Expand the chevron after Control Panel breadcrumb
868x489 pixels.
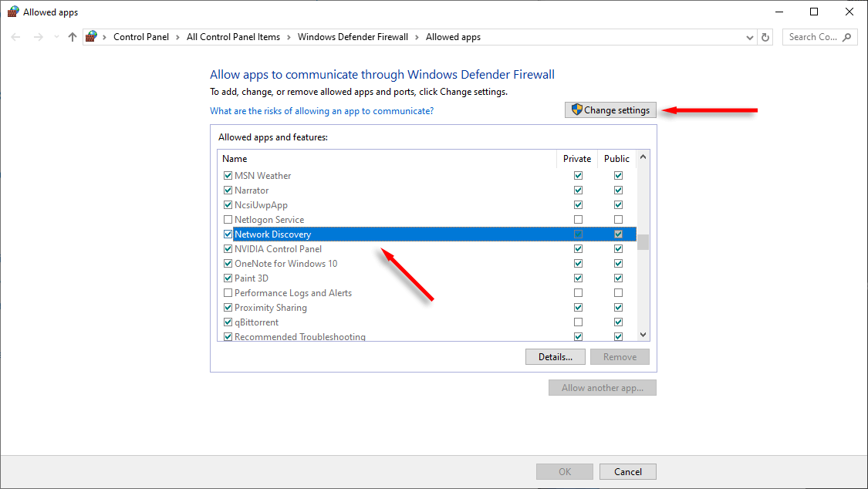[x=177, y=37]
